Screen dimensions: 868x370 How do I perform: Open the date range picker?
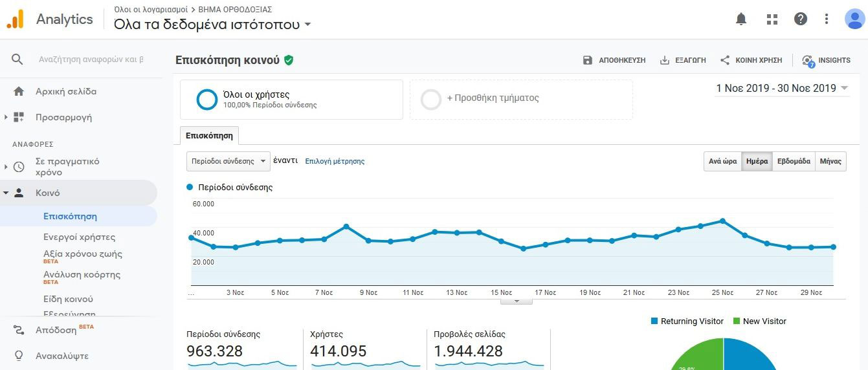(x=782, y=88)
